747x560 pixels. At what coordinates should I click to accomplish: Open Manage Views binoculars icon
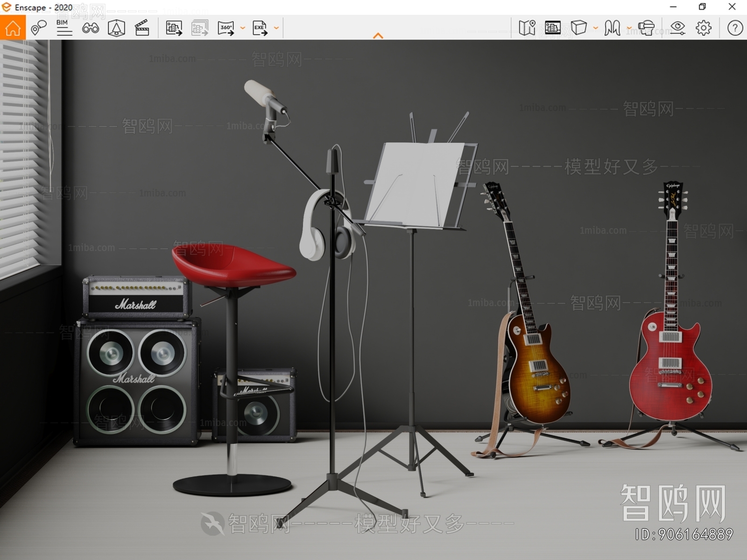90,28
